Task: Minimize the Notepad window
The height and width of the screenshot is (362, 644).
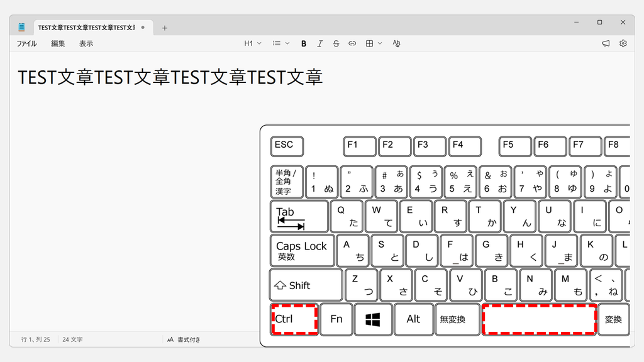Action: (577, 22)
